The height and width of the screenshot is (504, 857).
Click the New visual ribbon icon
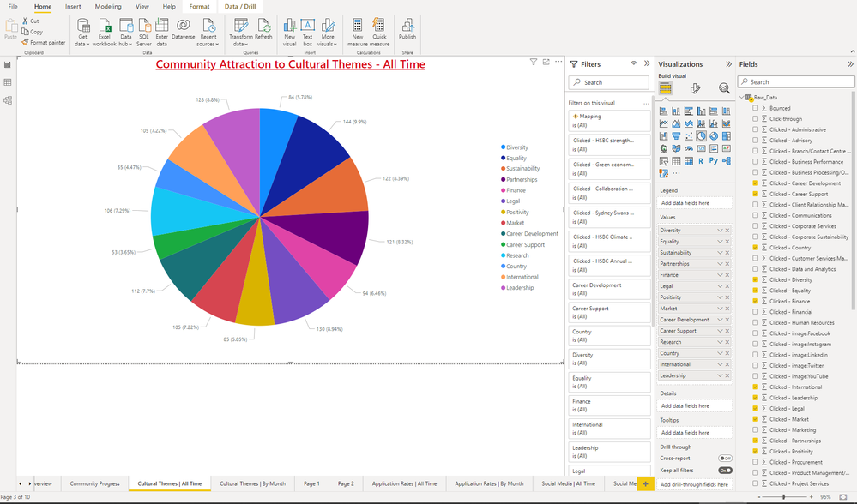point(290,33)
